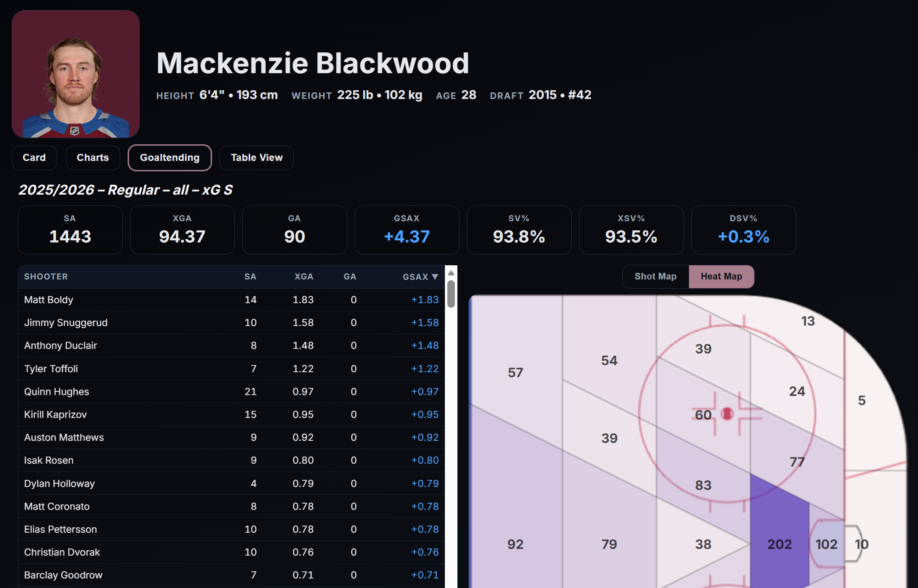
Task: Select the Heat Map toggle
Action: pyautogui.click(x=721, y=277)
